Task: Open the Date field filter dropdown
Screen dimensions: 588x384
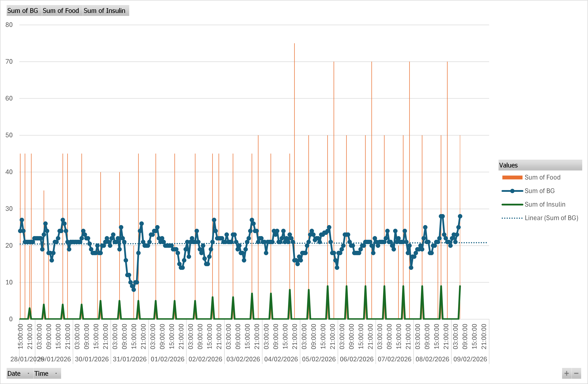Action: point(28,373)
